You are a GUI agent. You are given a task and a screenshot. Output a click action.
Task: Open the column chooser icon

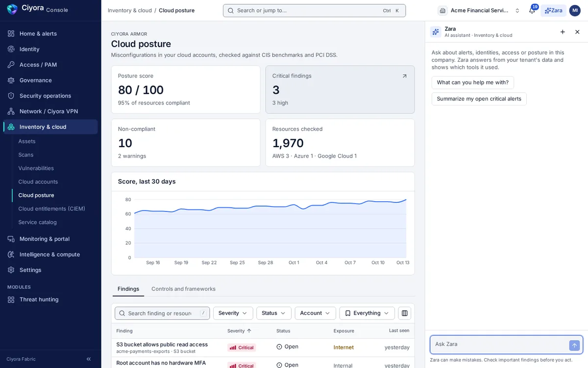click(404, 313)
